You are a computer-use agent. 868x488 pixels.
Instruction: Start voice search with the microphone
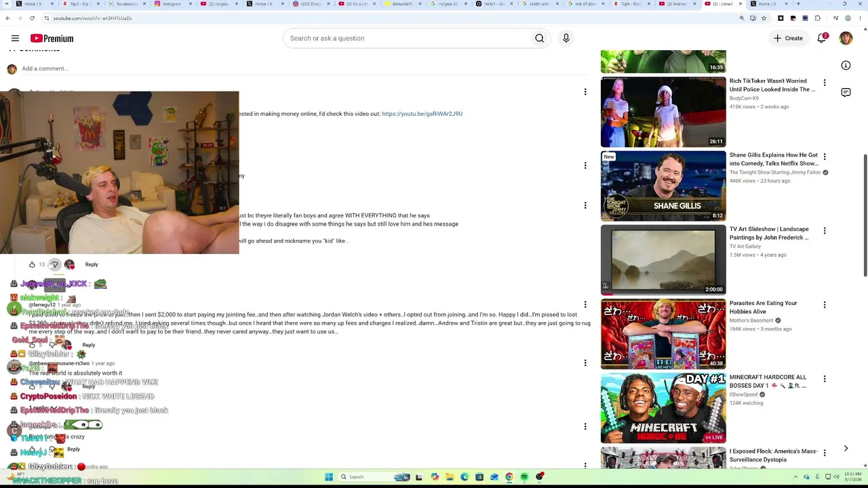pos(566,39)
